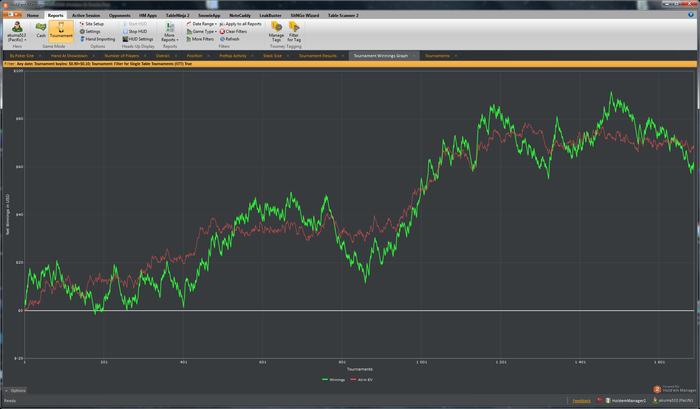This screenshot has width=700, height=409.
Task: Switch to the Overall report tab
Action: click(163, 56)
